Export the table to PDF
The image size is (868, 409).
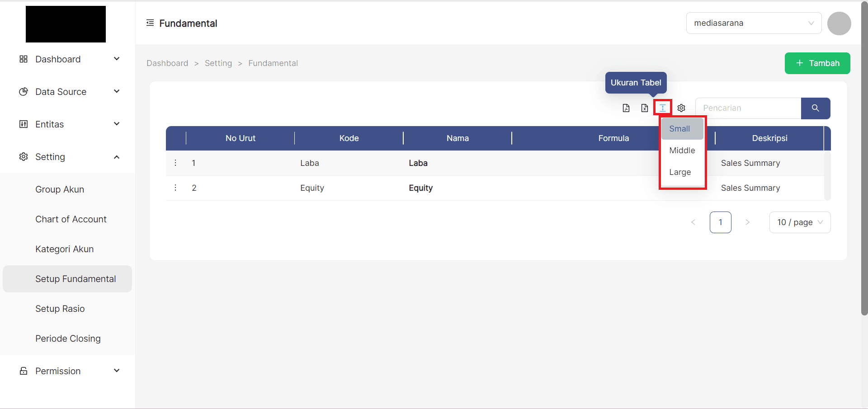pyautogui.click(x=626, y=108)
